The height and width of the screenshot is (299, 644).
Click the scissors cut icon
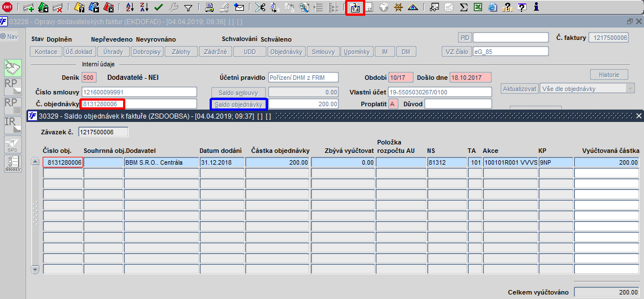[x=260, y=7]
